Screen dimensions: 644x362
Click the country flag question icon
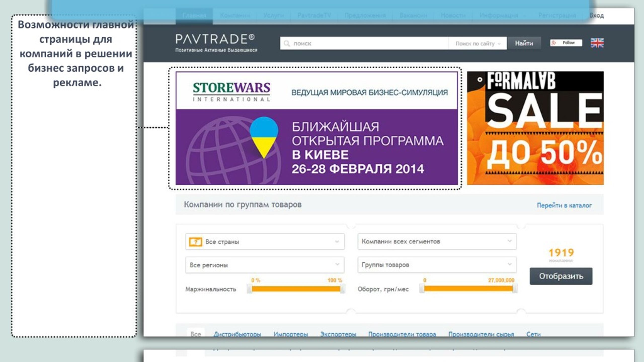point(195,242)
